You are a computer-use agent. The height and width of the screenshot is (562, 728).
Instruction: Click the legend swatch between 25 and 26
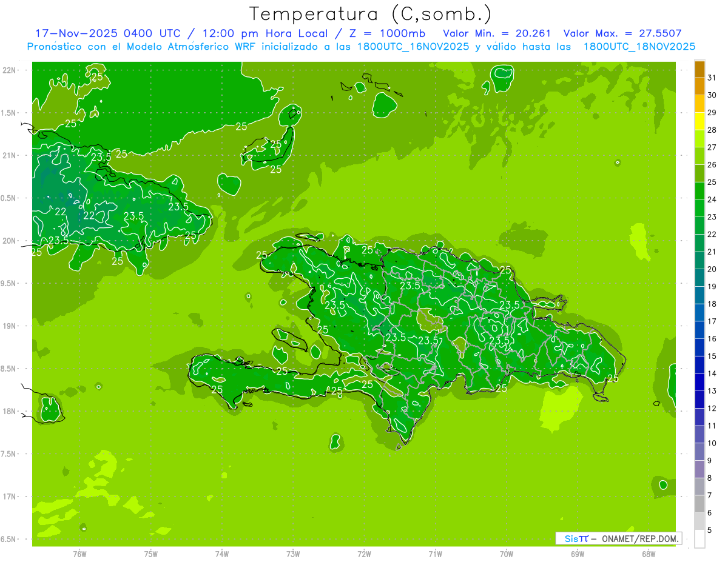699,173
